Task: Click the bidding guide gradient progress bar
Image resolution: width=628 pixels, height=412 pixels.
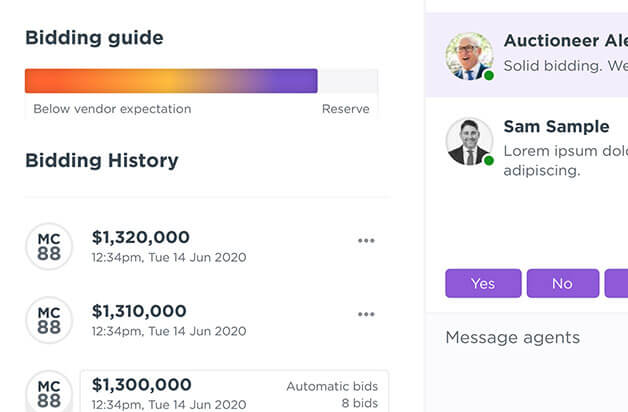Action: 171,81
